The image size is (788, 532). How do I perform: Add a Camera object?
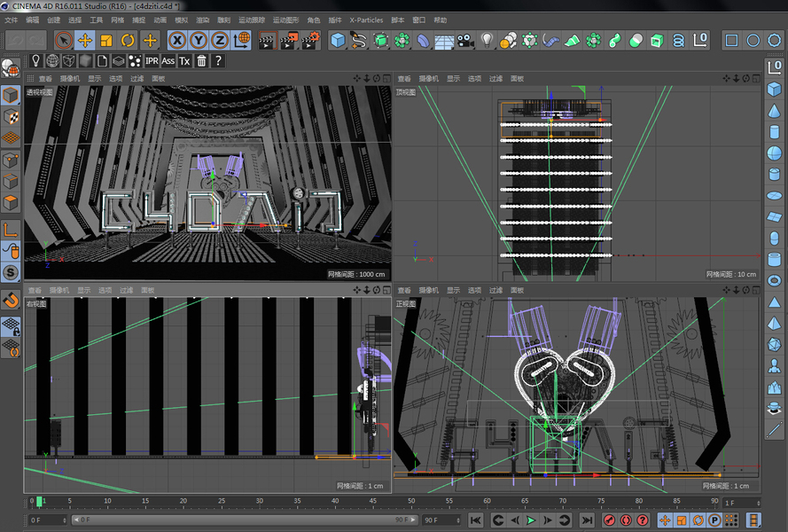click(x=466, y=40)
